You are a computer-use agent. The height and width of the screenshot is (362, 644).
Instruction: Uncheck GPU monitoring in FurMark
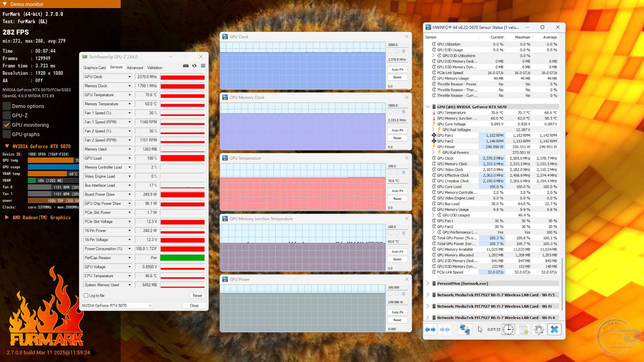[6, 125]
